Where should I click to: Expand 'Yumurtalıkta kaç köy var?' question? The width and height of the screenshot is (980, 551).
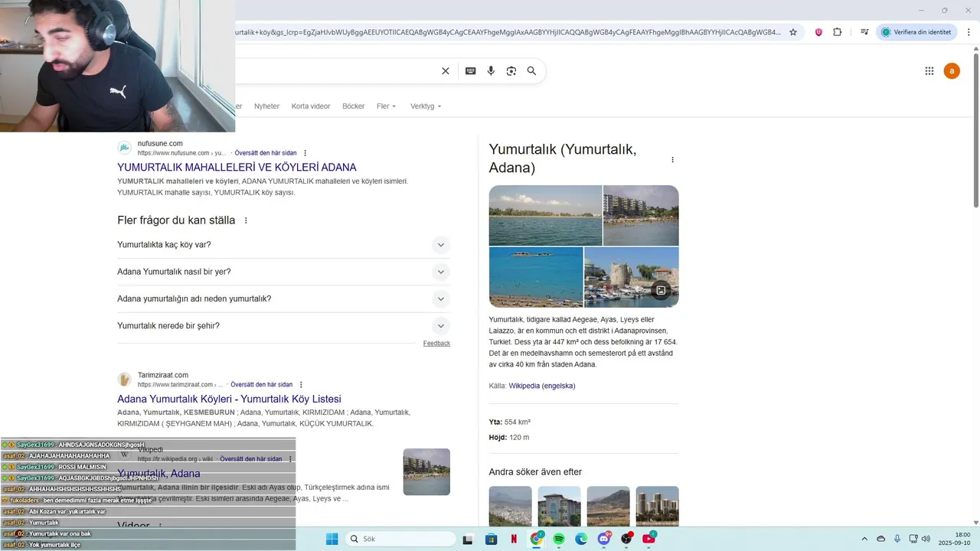283,245
